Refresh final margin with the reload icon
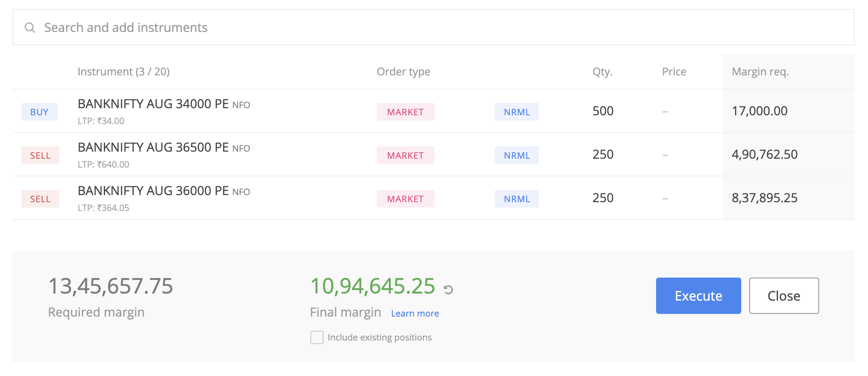Screen dimensions: 868x376 coord(448,290)
